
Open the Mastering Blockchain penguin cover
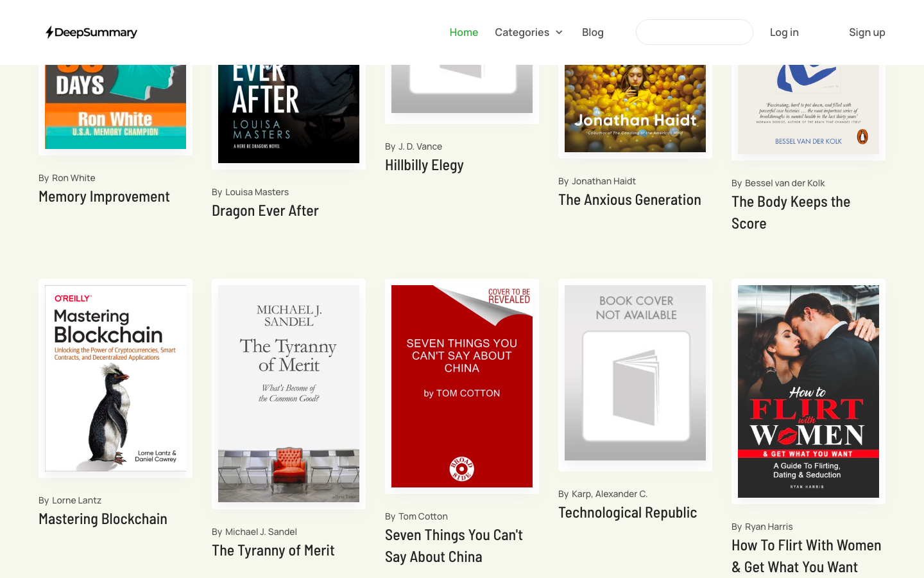pyautogui.click(x=116, y=378)
